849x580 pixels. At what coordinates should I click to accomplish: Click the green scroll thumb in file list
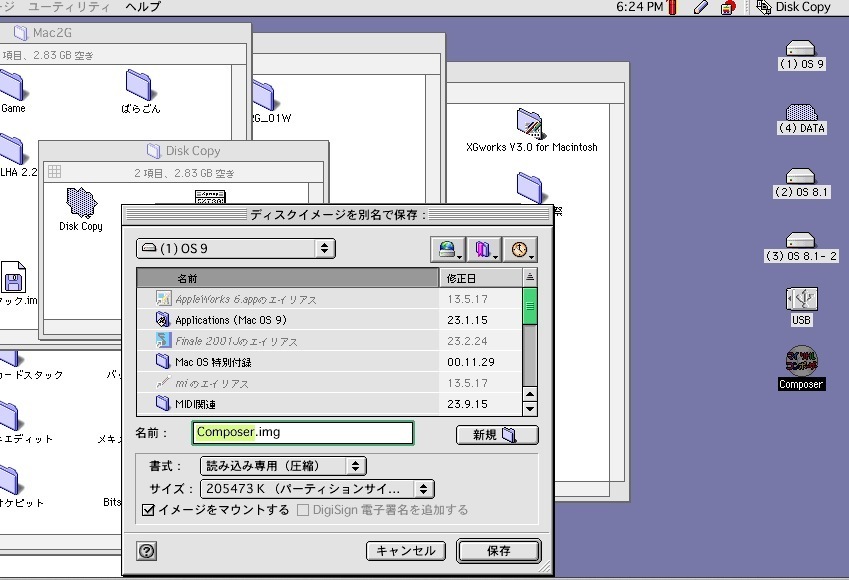click(x=530, y=307)
